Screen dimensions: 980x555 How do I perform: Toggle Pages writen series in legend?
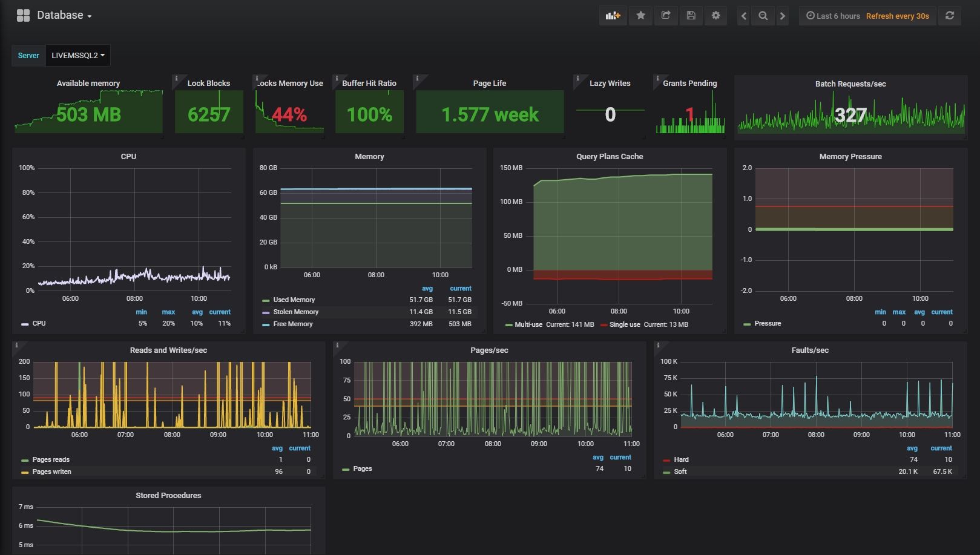coord(51,471)
